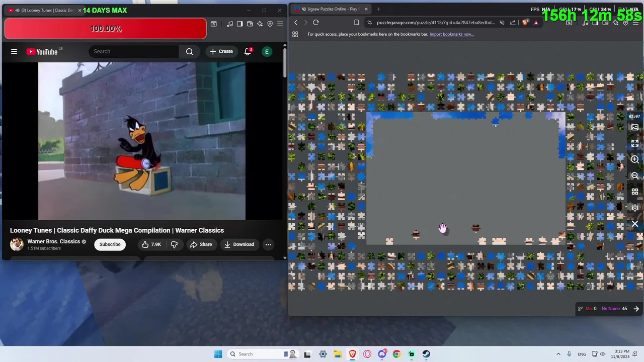Zoom in on the puzzle board
Image resolution: width=644 pixels, height=362 pixels.
[x=635, y=159]
